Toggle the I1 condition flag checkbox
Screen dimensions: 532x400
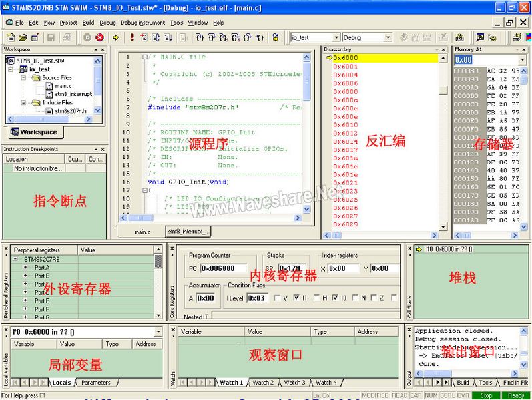pyautogui.click(x=296, y=298)
